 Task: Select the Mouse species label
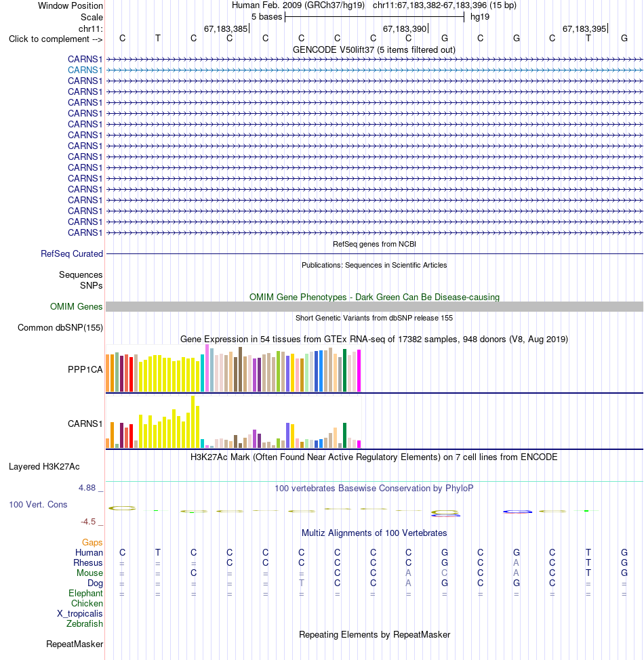click(x=89, y=573)
